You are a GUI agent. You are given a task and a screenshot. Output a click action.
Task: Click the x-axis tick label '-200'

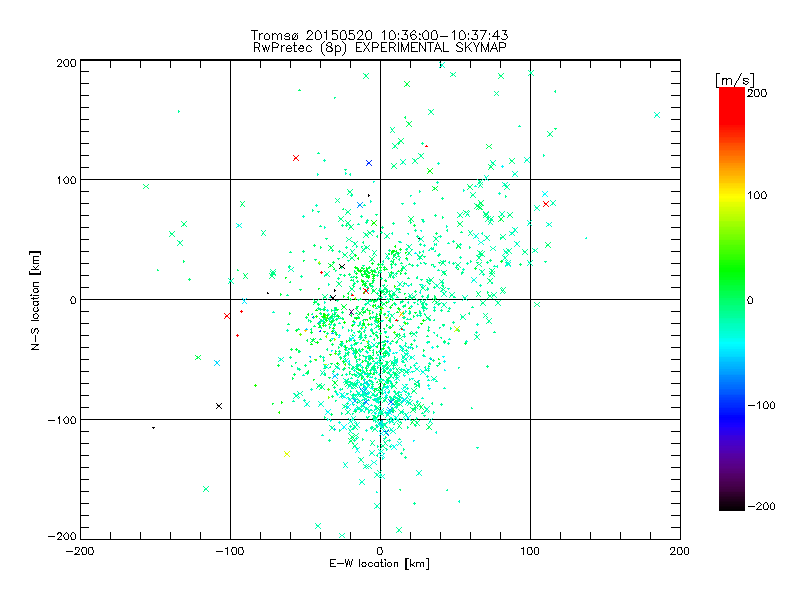(80, 551)
